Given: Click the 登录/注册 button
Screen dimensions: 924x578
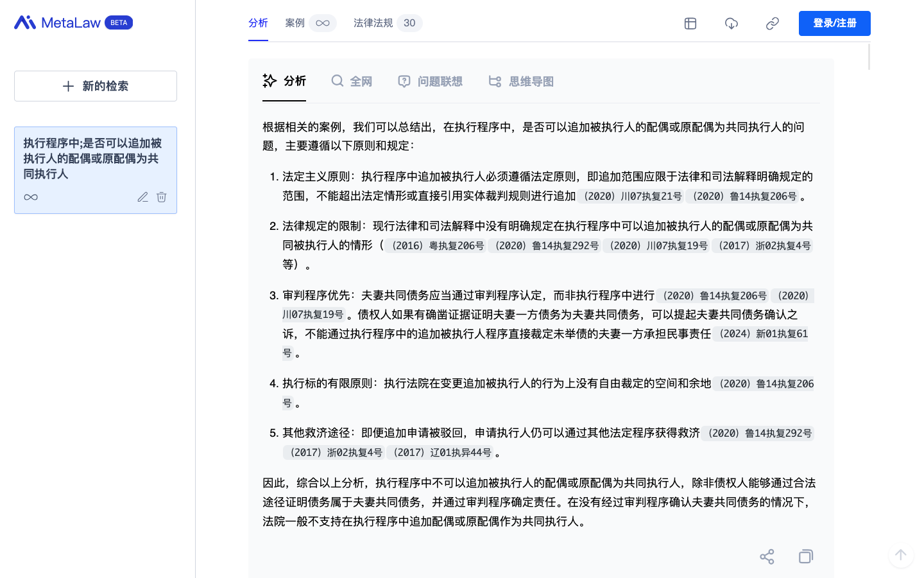Looking at the screenshot, I should 834,23.
